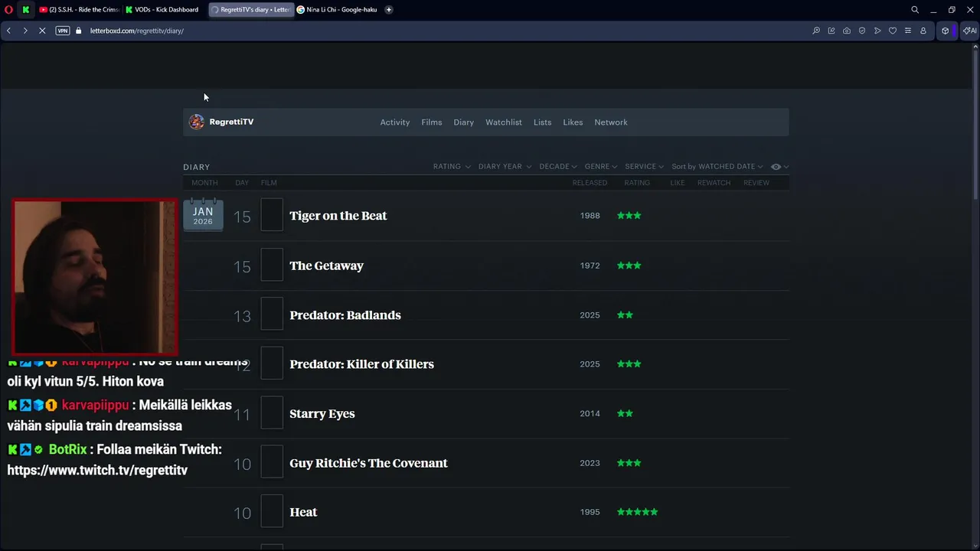Click day 13 of Predator: Badlands
The image size is (980, 551).
click(242, 316)
